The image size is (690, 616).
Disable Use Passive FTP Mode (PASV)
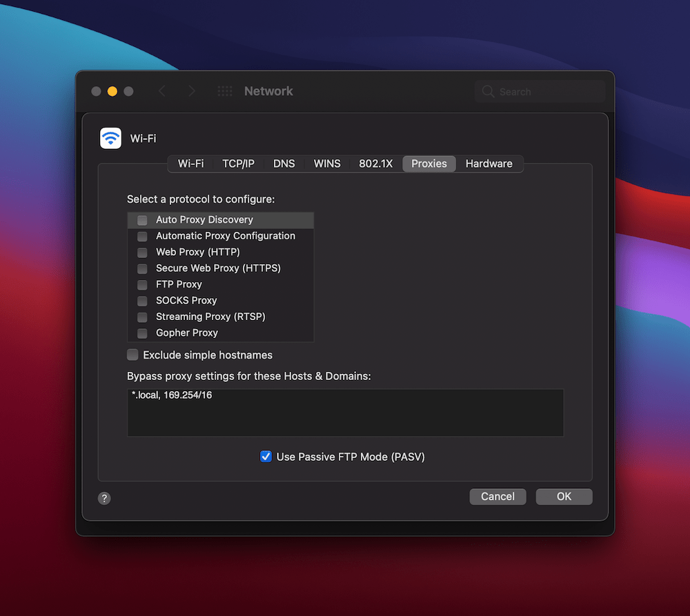266,456
